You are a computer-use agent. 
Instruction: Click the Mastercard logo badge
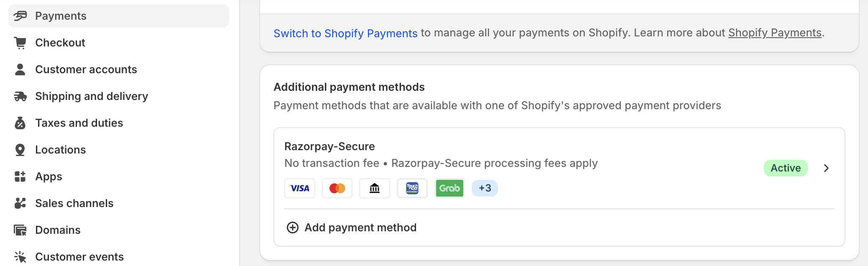click(x=337, y=188)
